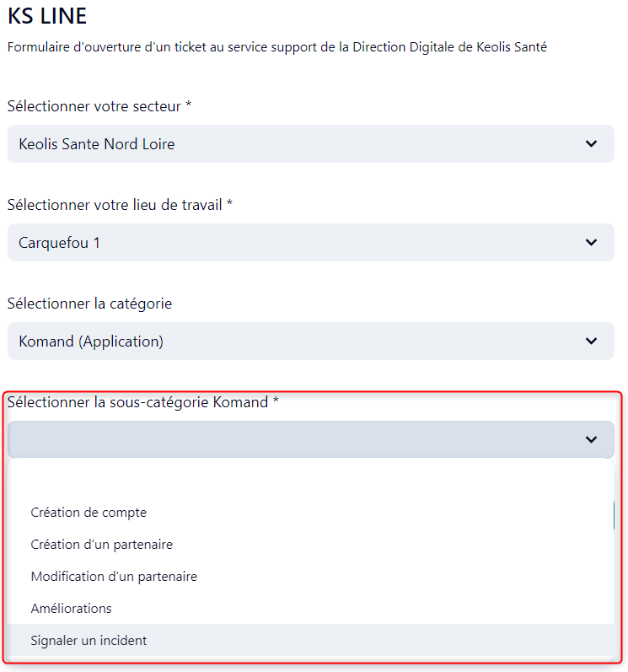
Task: Select the 'Améliorations' option
Action: coord(71,609)
